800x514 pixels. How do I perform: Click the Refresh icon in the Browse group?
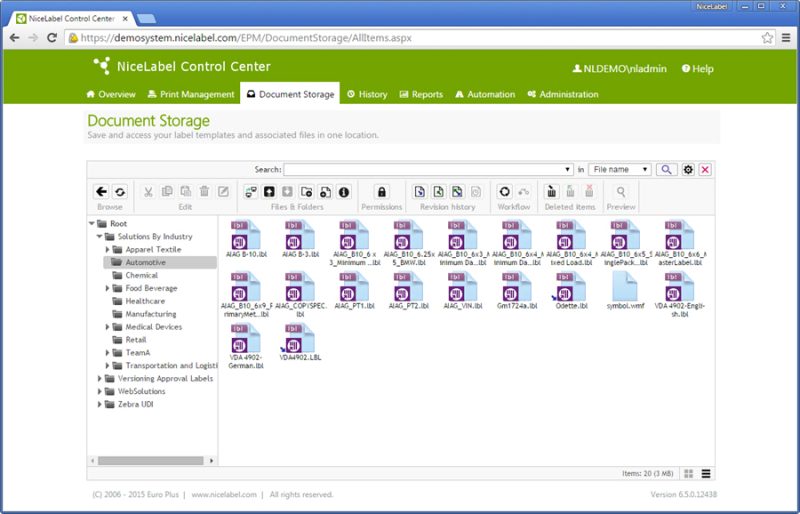coord(120,192)
